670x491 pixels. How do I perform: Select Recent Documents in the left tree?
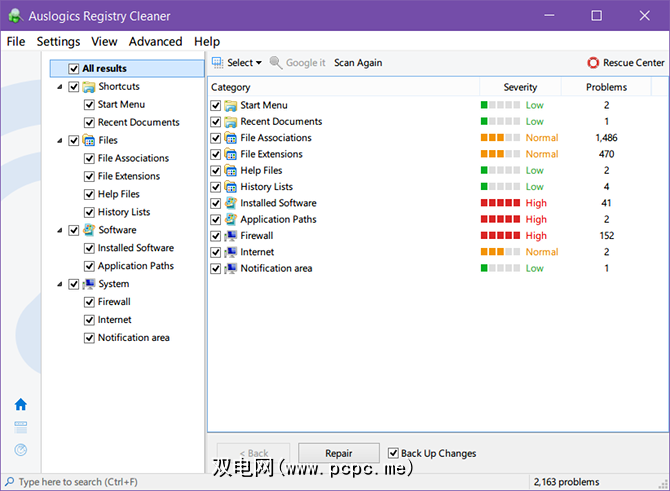coord(138,123)
